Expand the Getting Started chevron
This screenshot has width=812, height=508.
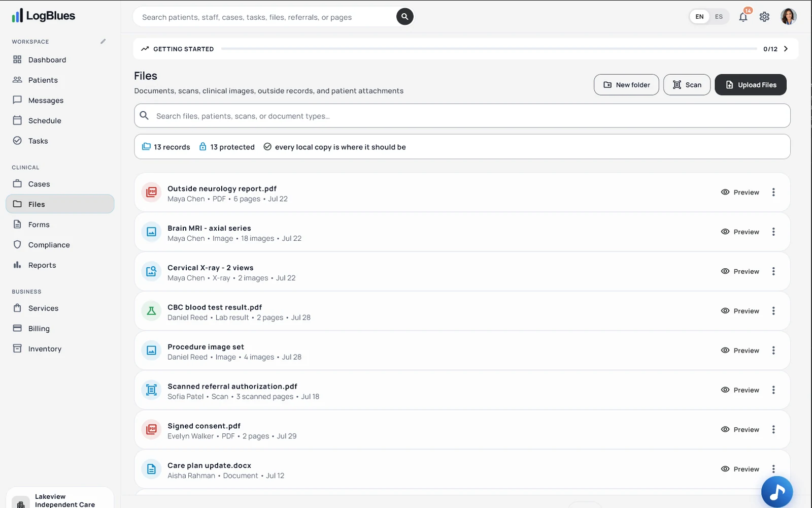pyautogui.click(x=786, y=49)
